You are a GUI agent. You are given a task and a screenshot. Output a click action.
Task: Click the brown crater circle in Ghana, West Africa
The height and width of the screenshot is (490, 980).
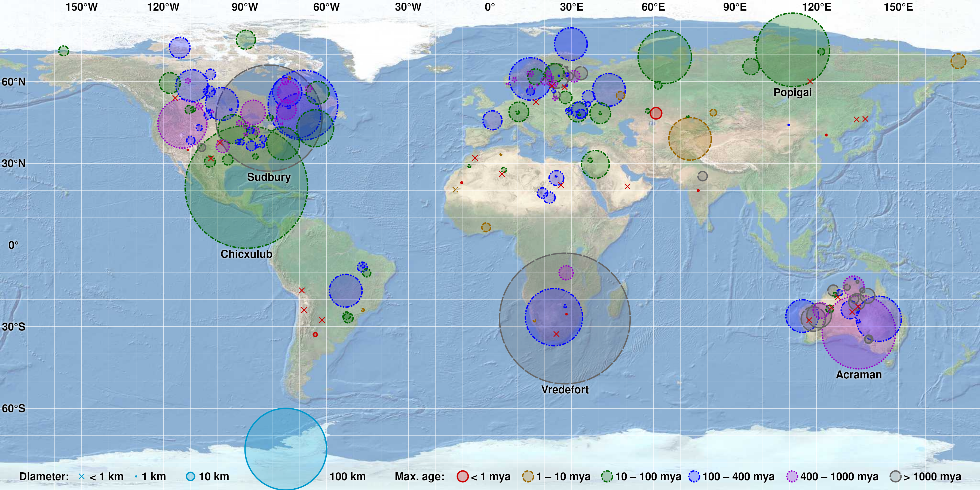[486, 228]
